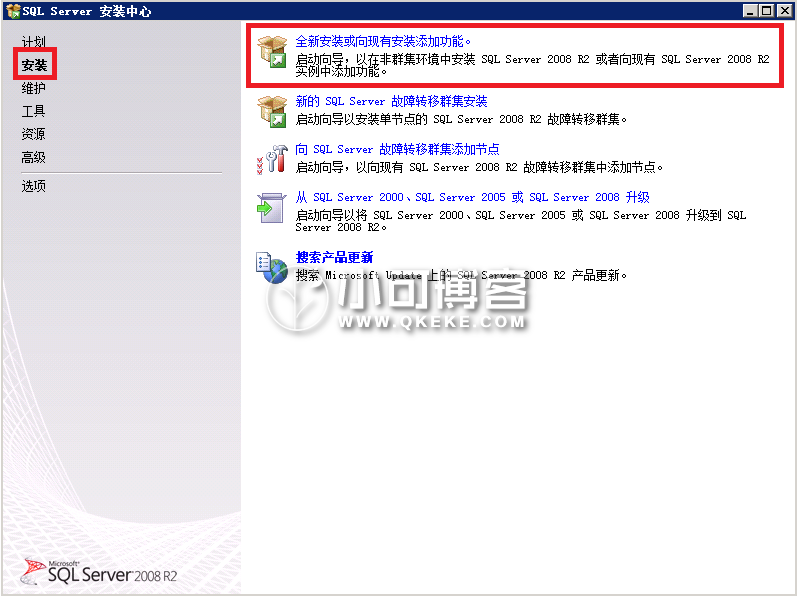Click the box icon beside 全新安装或向现有安装添加功能
Image resolution: width=797 pixels, height=596 pixels.
point(272,51)
